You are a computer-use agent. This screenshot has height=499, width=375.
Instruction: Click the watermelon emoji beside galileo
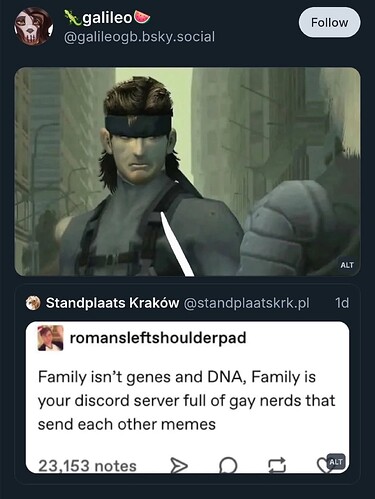point(142,17)
